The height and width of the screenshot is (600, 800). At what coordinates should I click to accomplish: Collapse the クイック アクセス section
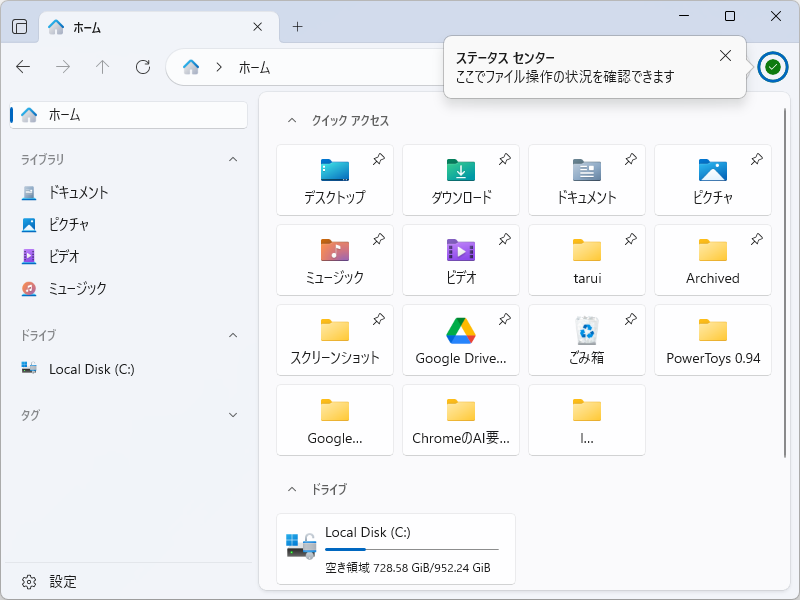[x=294, y=120]
